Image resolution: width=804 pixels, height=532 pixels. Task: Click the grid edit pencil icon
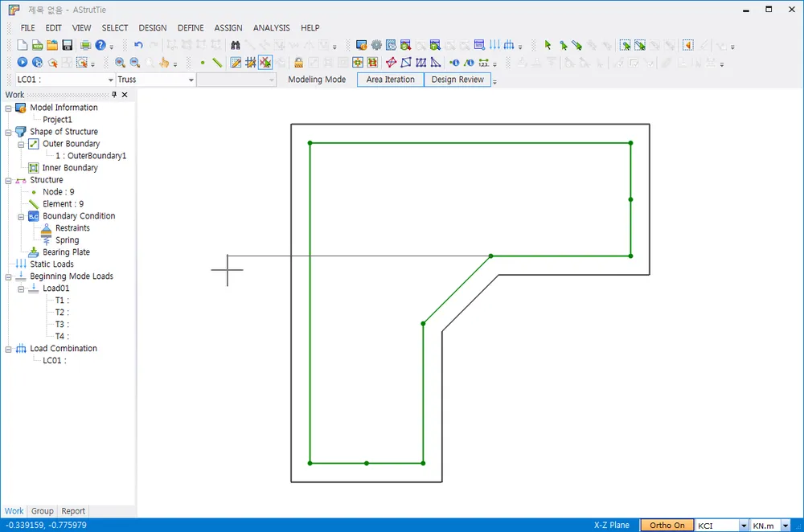[x=236, y=63]
